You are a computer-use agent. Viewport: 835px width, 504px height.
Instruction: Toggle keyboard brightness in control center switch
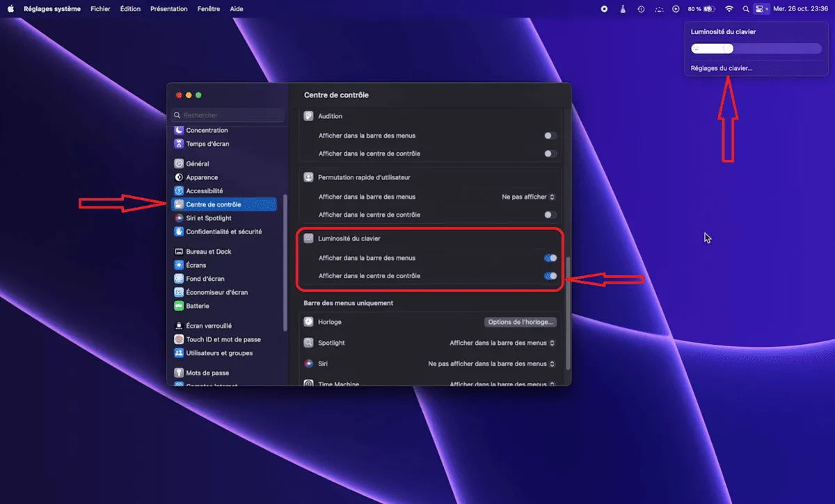[550, 276]
